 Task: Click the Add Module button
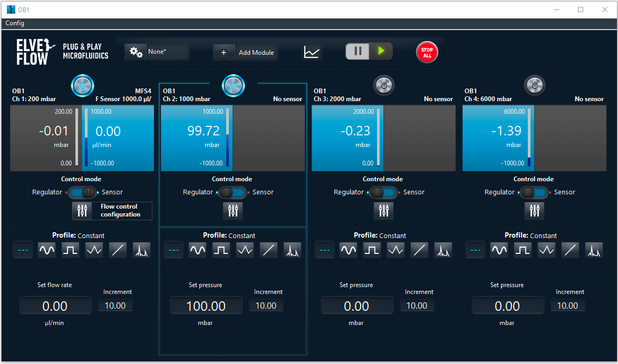246,52
